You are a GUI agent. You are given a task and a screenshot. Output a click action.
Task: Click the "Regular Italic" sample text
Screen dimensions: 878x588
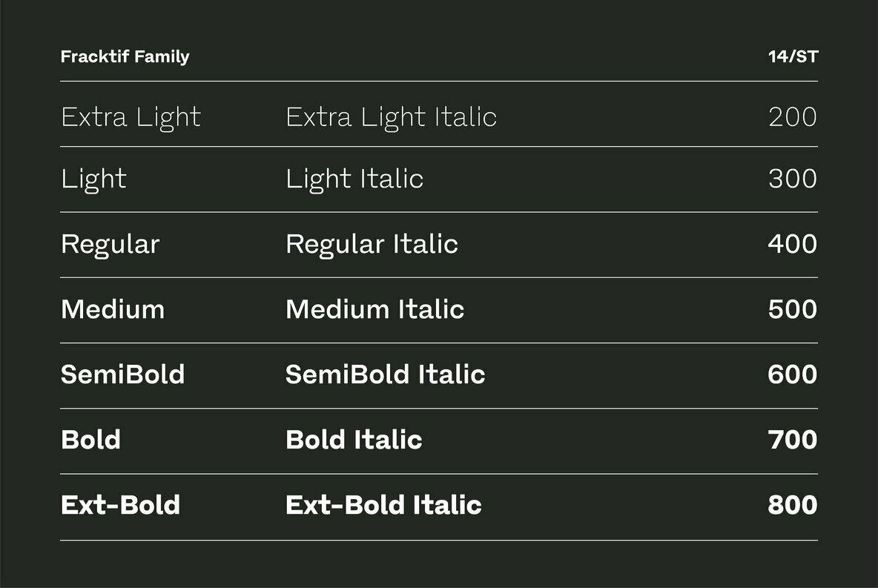pyautogui.click(x=372, y=245)
